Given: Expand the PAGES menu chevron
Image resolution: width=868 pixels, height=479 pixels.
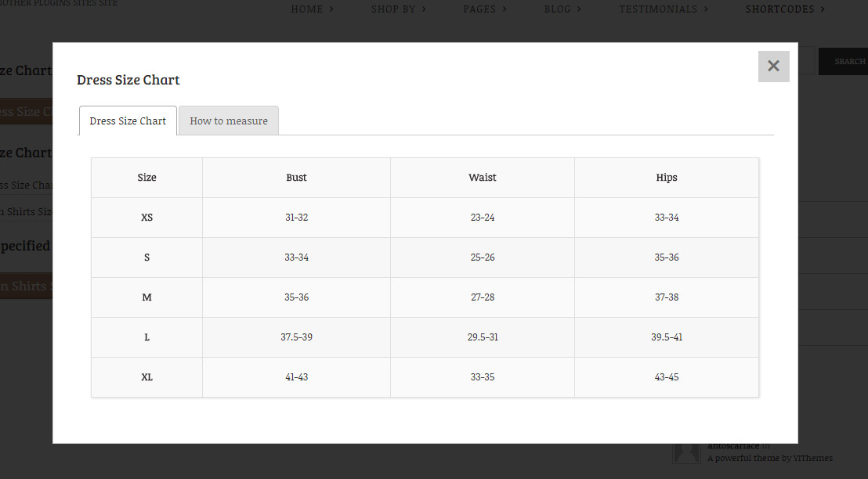Looking at the screenshot, I should [x=505, y=9].
